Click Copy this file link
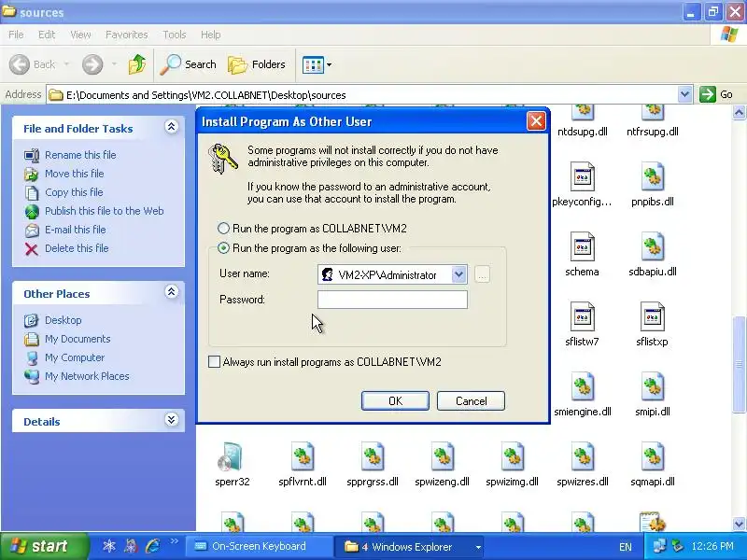Image resolution: width=747 pixels, height=560 pixels. coord(74,192)
